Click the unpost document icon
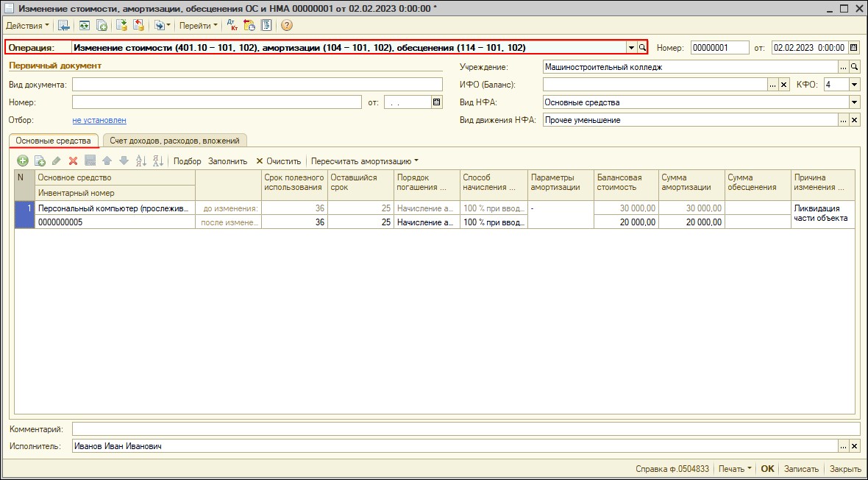Screen dimensions: 868x480 [x=138, y=26]
